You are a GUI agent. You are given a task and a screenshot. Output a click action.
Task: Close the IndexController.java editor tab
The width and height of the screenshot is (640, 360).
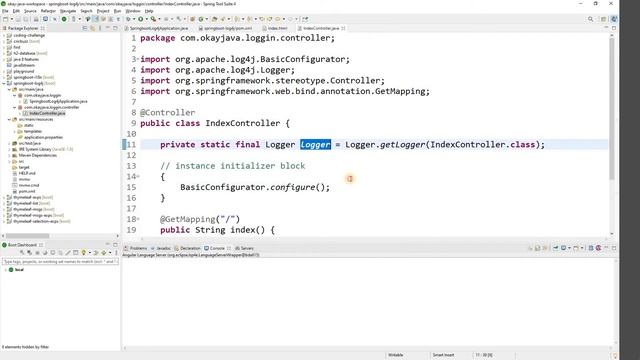[x=343, y=28]
